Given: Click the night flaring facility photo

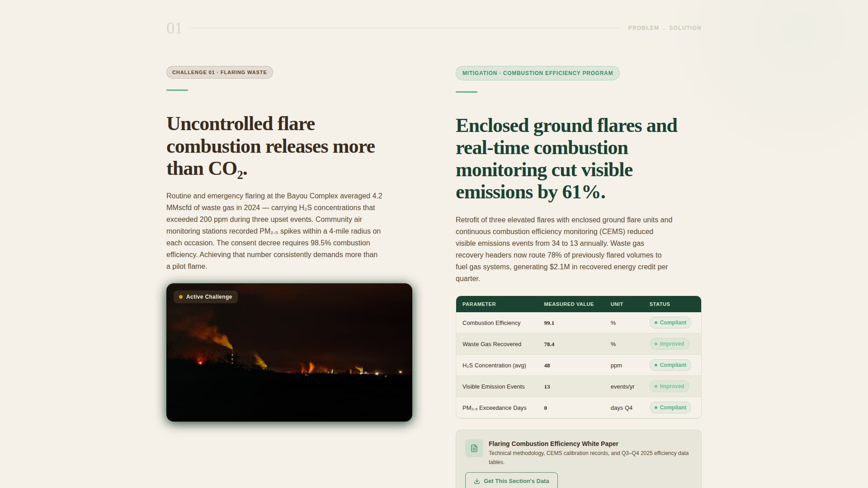Looking at the screenshot, I should pos(289,352).
